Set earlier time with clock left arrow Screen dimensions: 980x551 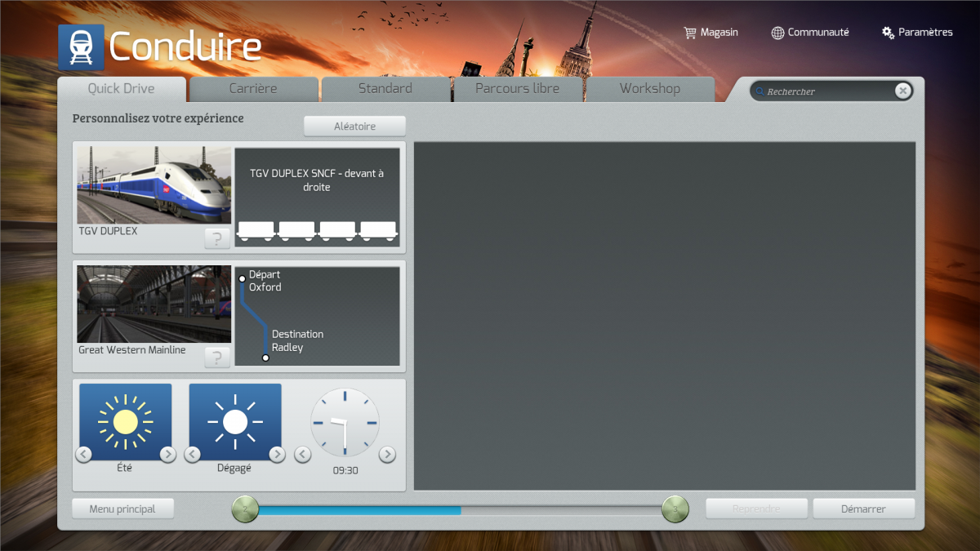click(302, 455)
